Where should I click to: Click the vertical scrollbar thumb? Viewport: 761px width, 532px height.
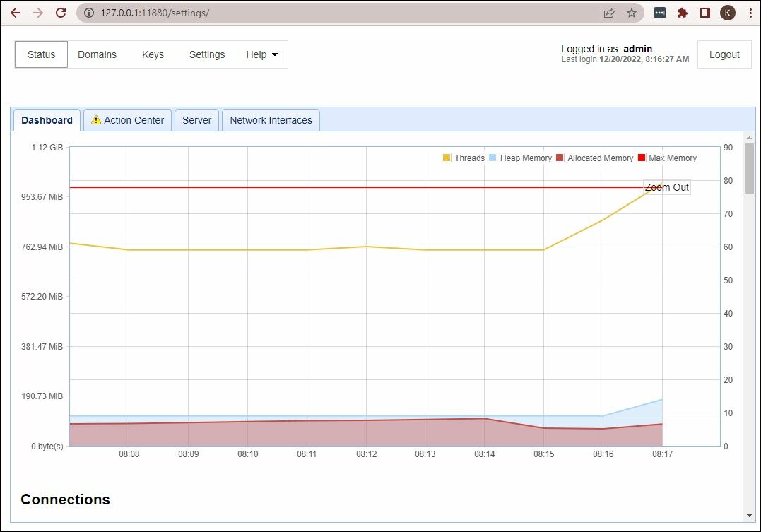(749, 168)
